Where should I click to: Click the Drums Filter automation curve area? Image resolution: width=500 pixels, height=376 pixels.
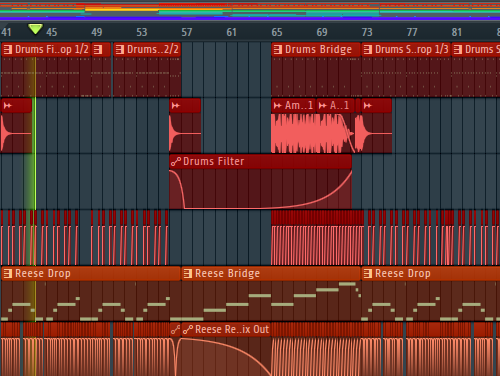click(x=260, y=189)
